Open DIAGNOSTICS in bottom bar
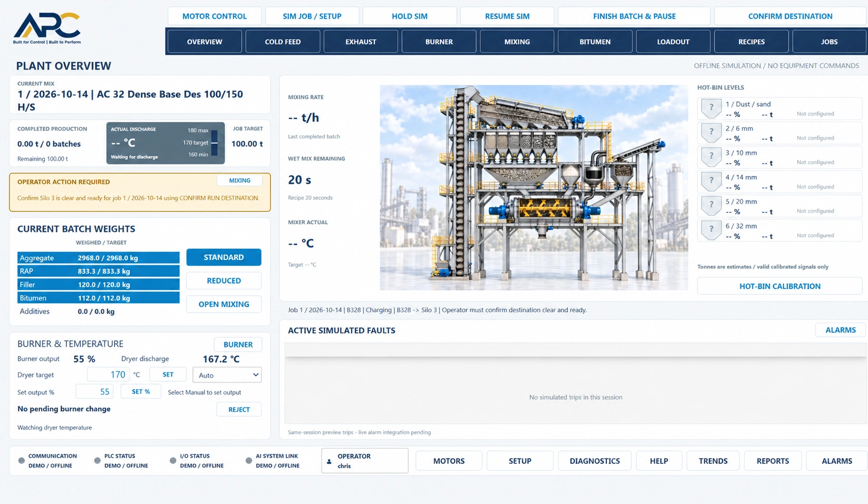The image size is (868, 504). tap(595, 461)
